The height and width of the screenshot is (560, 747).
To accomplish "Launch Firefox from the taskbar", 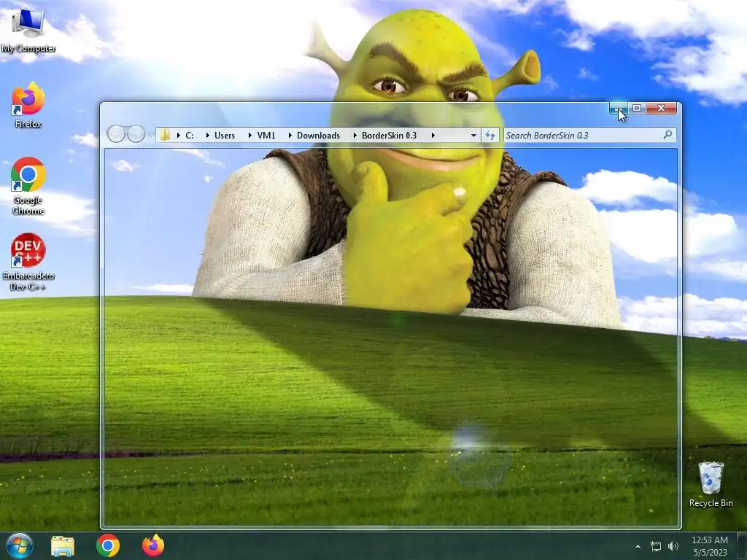I will pyautogui.click(x=153, y=545).
